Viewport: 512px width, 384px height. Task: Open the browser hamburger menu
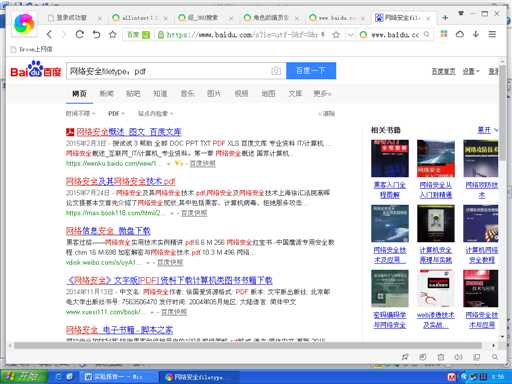492,34
